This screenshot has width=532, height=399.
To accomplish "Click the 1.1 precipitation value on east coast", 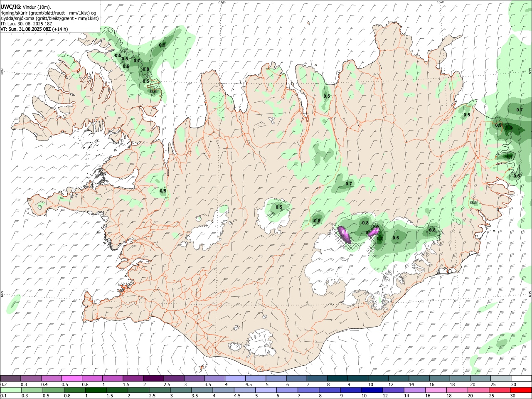I will tap(509, 157).
